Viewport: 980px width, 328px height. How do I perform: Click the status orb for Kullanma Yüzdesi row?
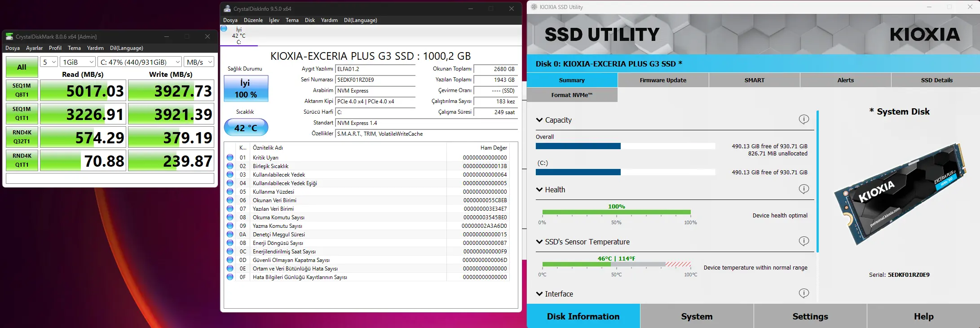coord(230,191)
